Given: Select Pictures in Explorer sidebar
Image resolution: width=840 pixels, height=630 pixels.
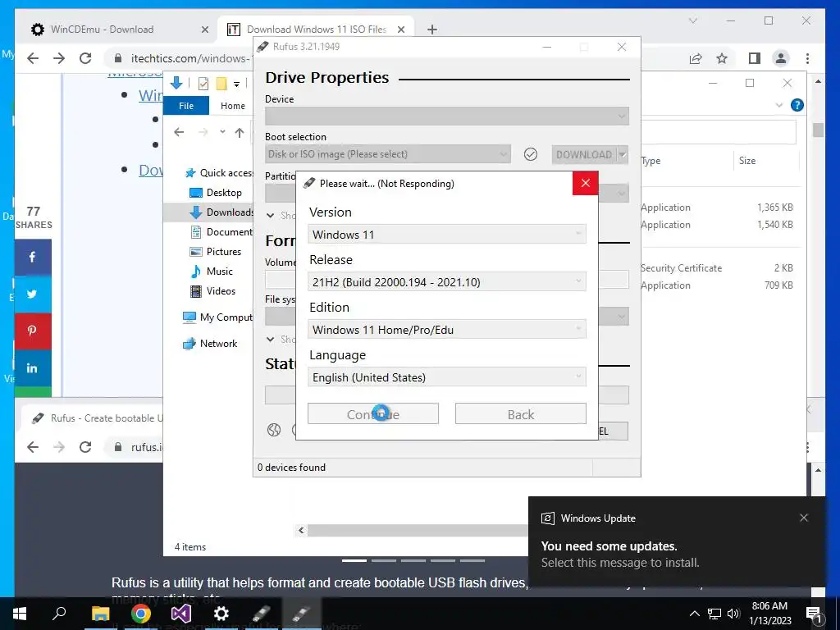Looking at the screenshot, I should pos(216,251).
